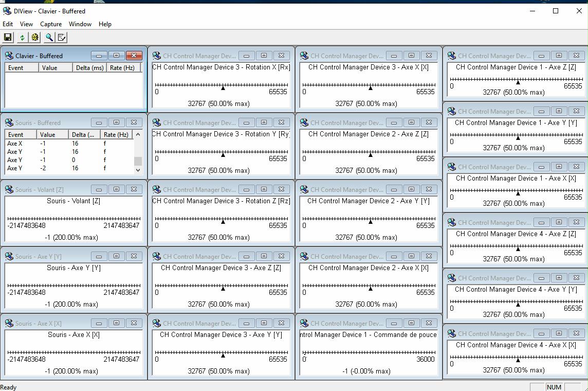Click the DIView application icon in title bar
Screen dimensions: 588x391
tap(7, 11)
